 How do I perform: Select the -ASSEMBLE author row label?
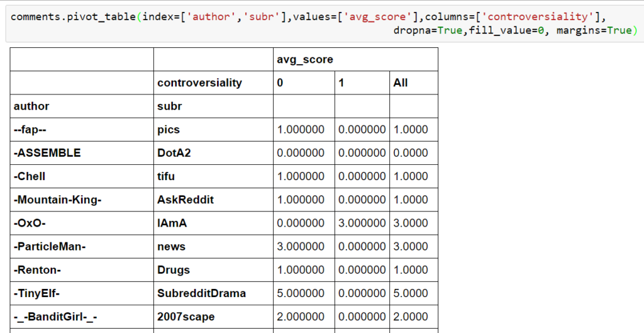point(47,152)
